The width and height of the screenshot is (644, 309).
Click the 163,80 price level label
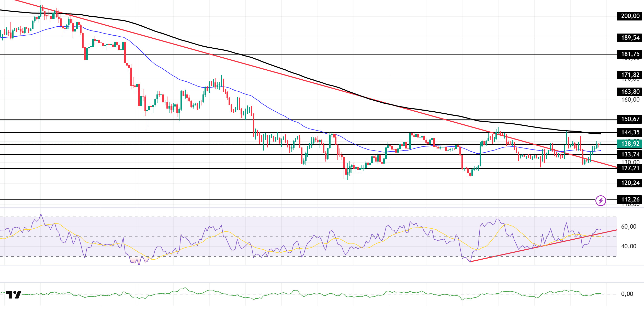coord(630,92)
